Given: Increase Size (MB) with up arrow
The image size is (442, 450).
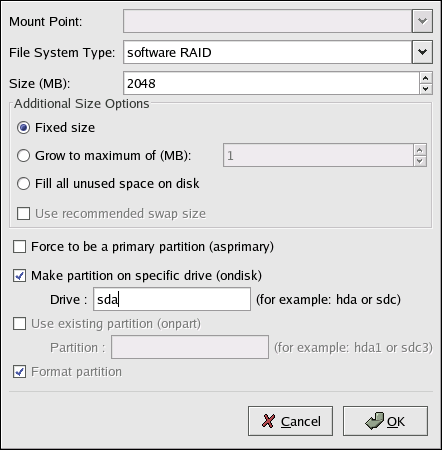Looking at the screenshot, I should click(426, 78).
